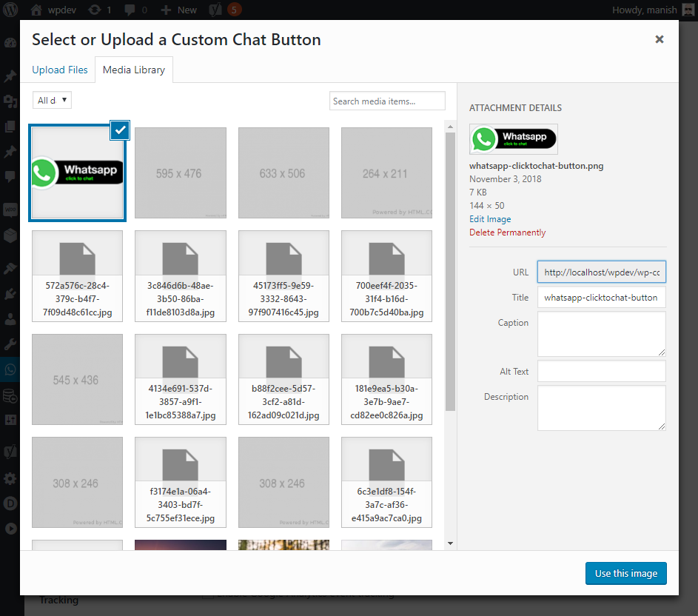
Task: Click the media library scrollbar thumb
Action: [450, 272]
